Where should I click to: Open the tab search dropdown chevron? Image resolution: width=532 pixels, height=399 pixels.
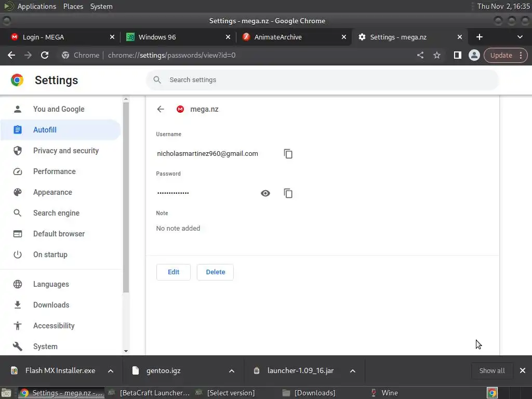520,37
